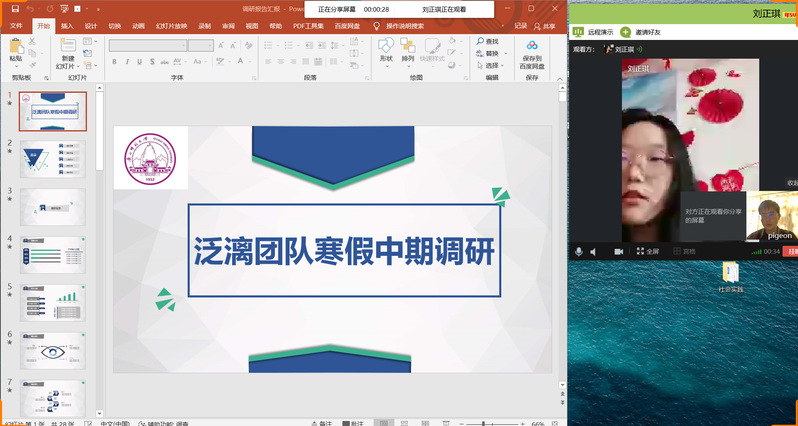The image size is (798, 426).
Task: Increase font size with the larger A icon
Action: pyautogui.click(x=221, y=45)
